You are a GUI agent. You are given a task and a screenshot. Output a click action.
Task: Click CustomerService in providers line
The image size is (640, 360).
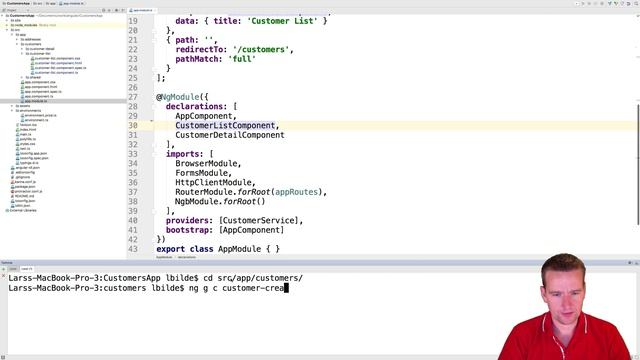coord(258,220)
